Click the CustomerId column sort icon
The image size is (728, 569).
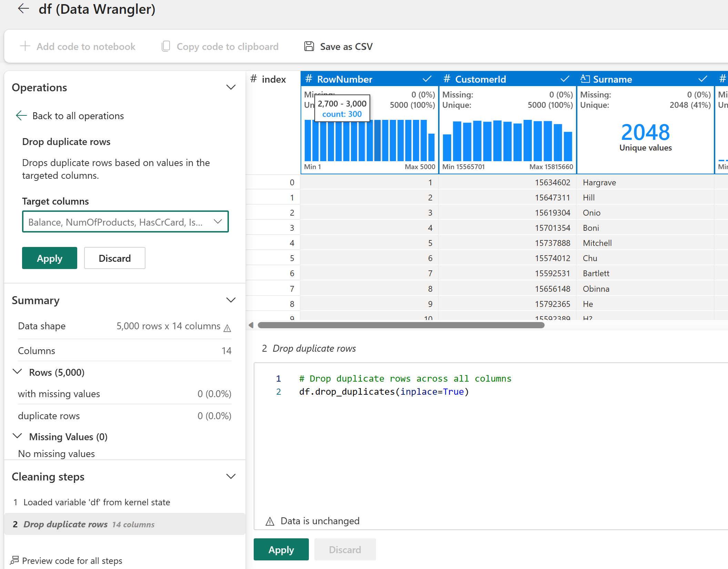[564, 79]
